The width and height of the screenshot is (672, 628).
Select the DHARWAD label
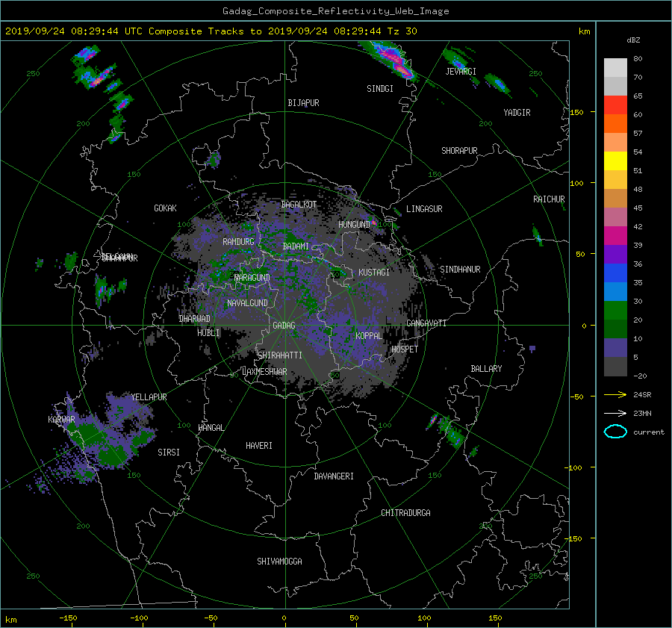pos(194,319)
